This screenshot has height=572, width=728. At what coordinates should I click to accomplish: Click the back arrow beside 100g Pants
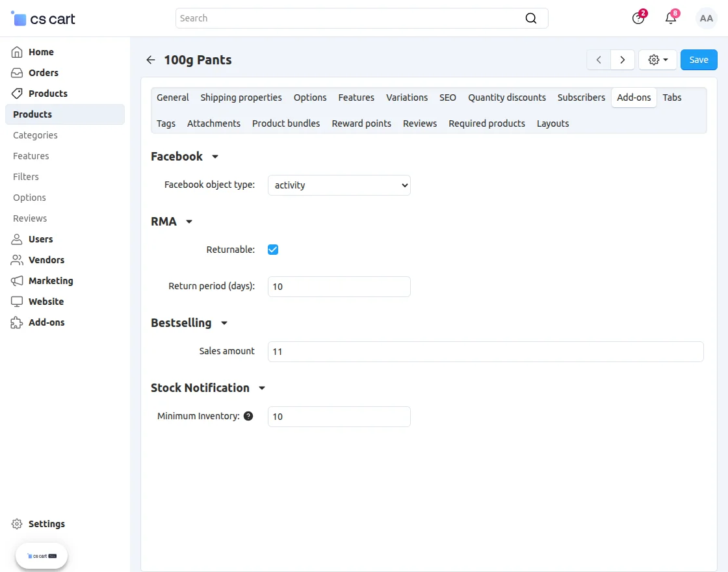pos(151,60)
